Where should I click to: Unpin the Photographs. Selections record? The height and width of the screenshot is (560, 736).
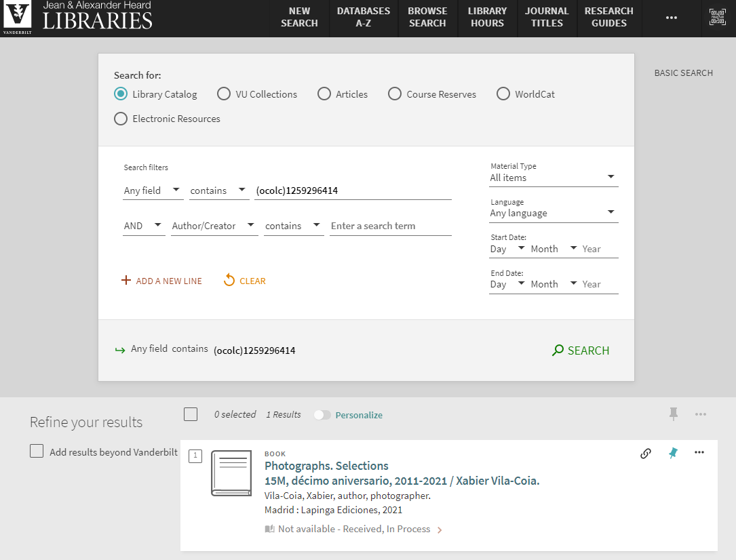tap(673, 453)
